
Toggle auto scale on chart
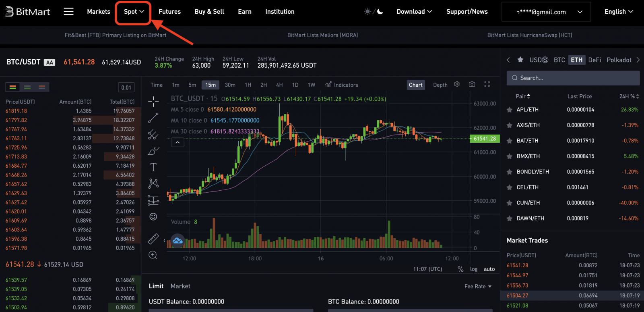pyautogui.click(x=489, y=269)
